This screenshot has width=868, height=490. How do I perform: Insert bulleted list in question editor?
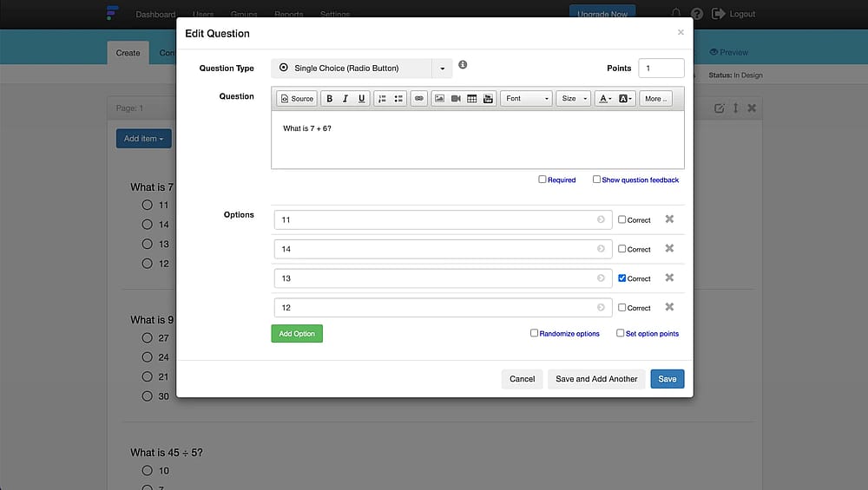tap(398, 99)
